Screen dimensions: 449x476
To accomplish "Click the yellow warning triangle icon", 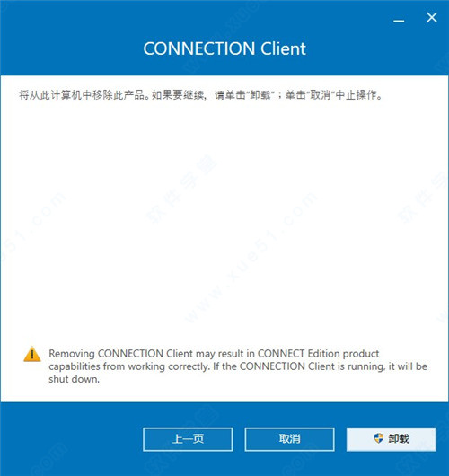I will [x=32, y=354].
